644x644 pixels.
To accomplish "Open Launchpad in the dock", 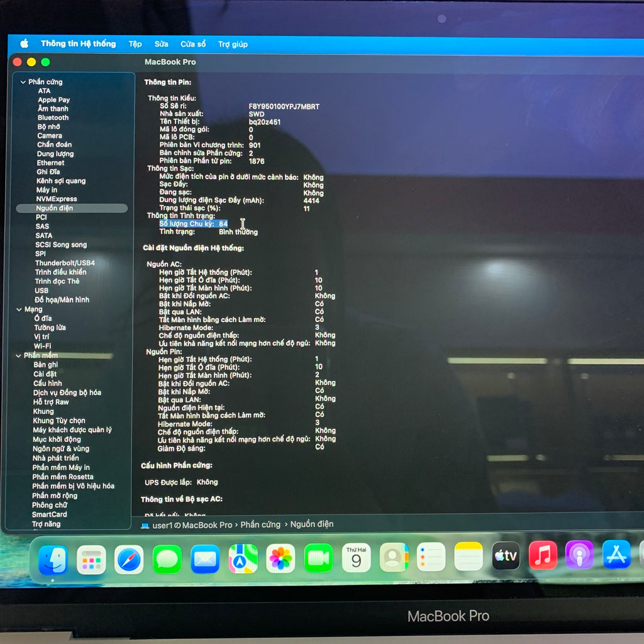I will click(x=91, y=559).
